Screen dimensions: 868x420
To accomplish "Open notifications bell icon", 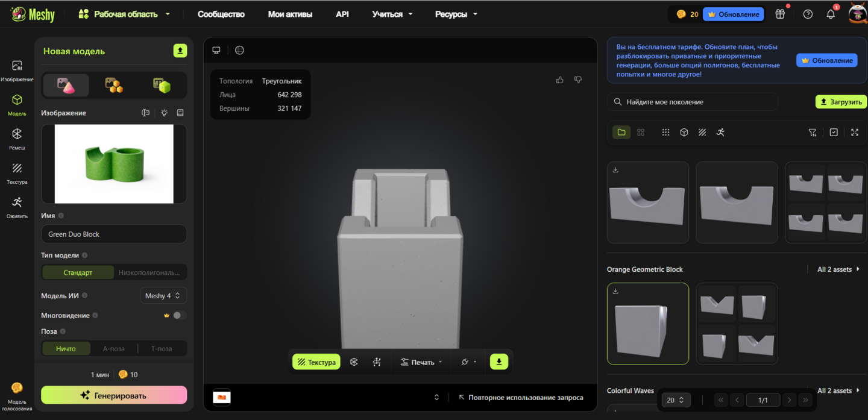I will click(x=831, y=14).
